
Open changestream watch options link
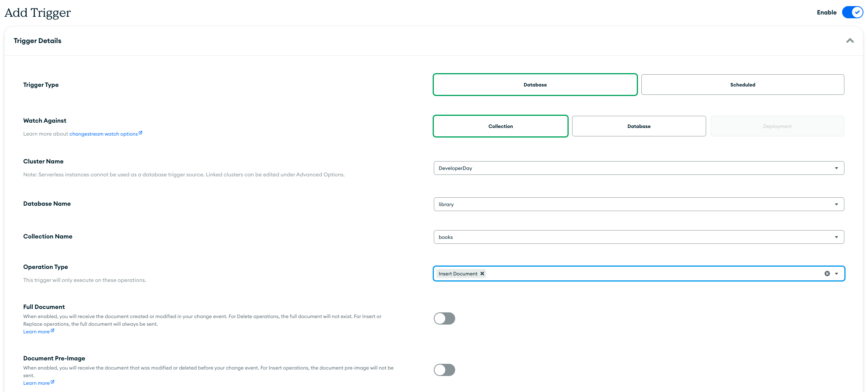click(x=103, y=134)
